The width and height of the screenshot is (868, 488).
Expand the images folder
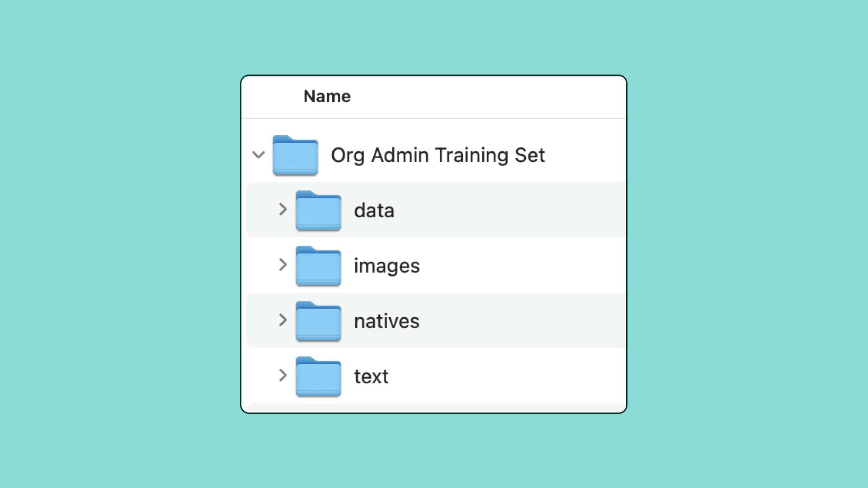[x=283, y=265]
